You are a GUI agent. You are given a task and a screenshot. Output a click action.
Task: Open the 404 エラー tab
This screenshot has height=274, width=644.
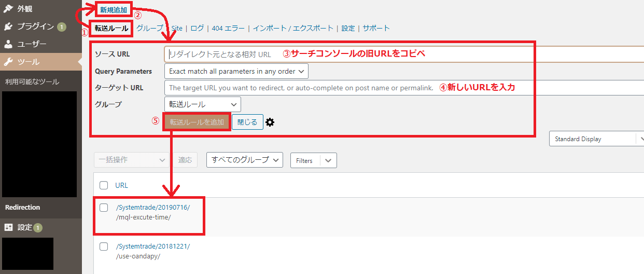[x=228, y=28]
